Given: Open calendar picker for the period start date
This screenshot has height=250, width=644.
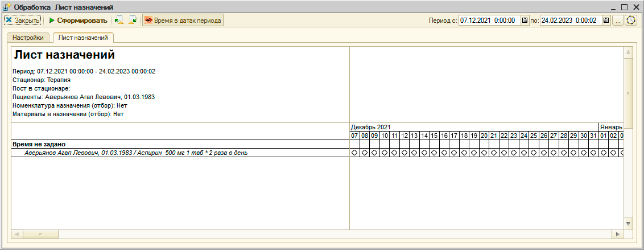Looking at the screenshot, I should tap(525, 21).
